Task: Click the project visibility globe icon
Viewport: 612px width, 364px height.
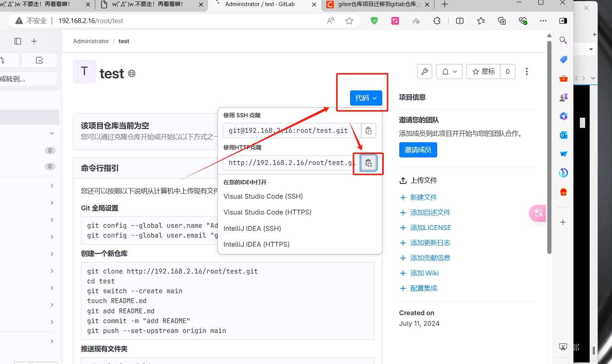Action: click(132, 73)
